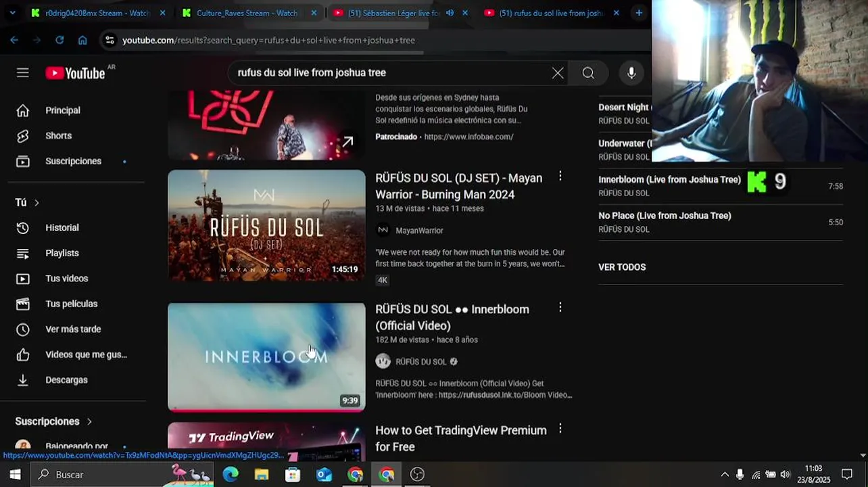Click the magnifier search button
The height and width of the screenshot is (487, 868).
point(588,73)
